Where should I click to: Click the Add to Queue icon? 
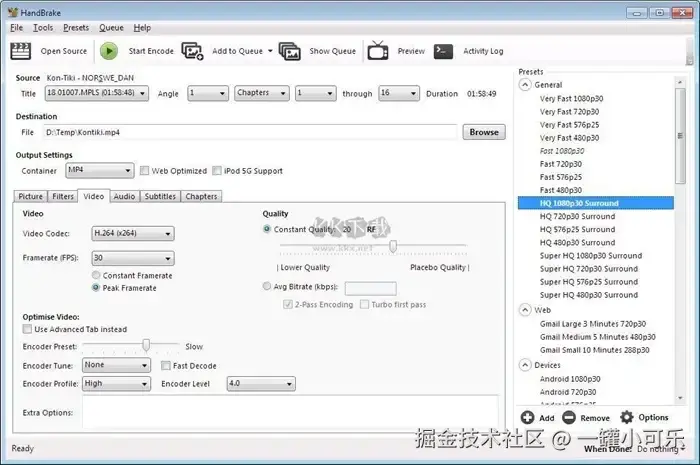192,51
